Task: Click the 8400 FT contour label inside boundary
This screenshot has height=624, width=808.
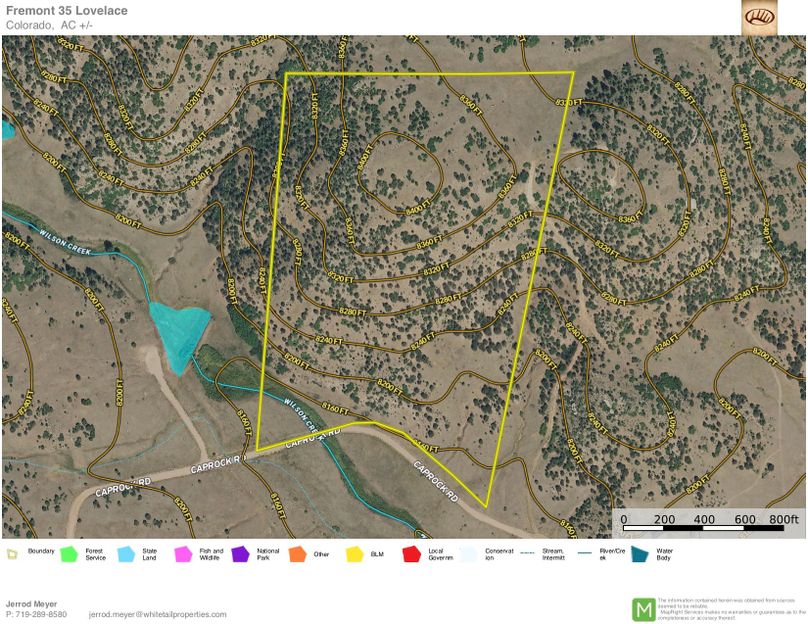Action: 416,209
